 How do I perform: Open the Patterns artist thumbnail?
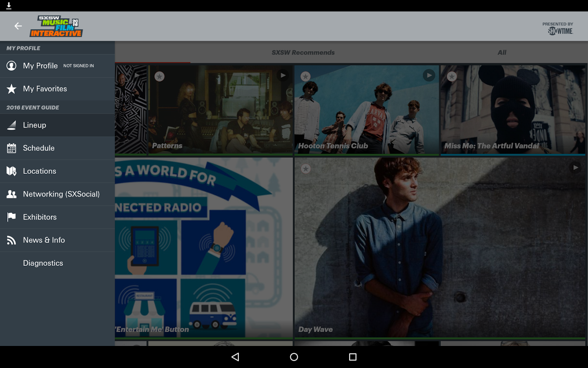220,110
